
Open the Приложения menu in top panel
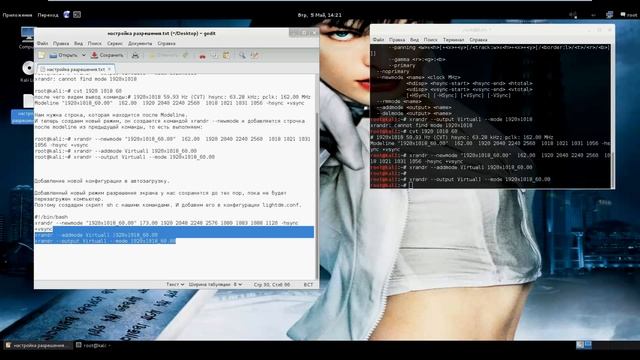pos(17,15)
